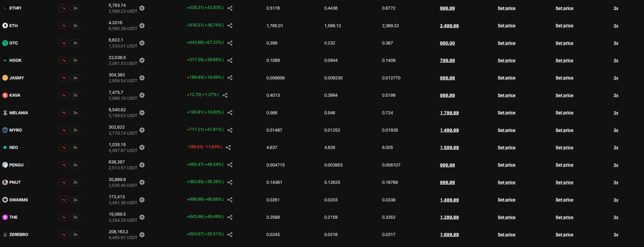This screenshot has width=644, height=247.
Task: Click the 3x link ending THE row
Action: [616, 217]
